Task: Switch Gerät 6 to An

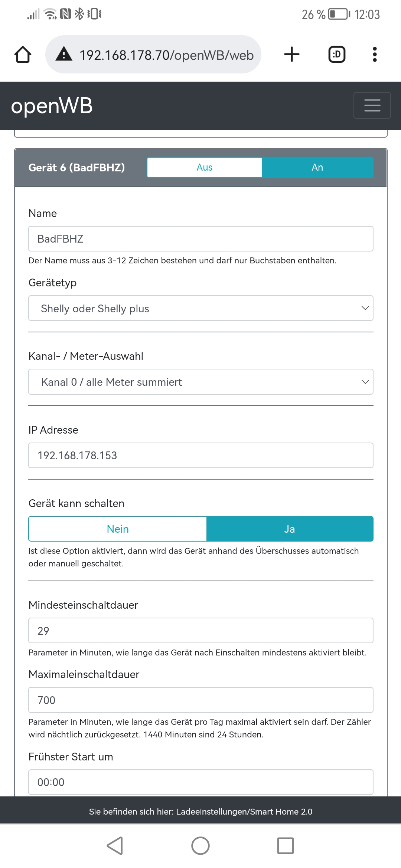Action: coord(317,167)
